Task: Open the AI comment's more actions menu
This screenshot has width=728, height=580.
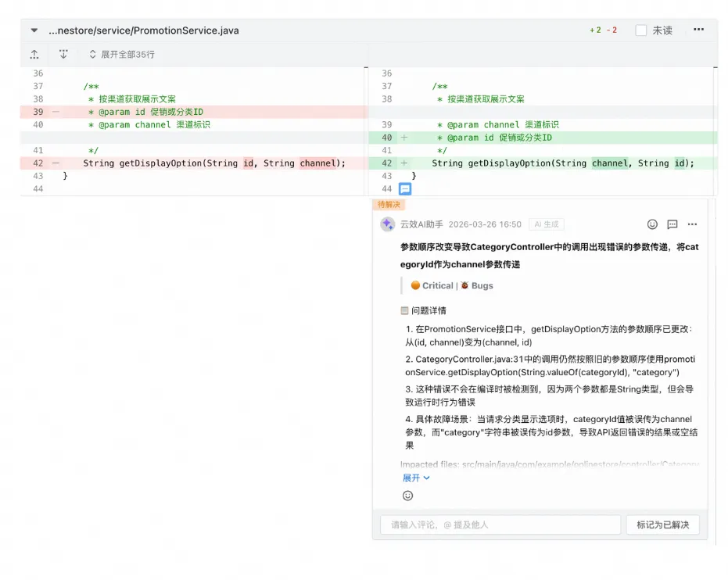Action: (692, 224)
